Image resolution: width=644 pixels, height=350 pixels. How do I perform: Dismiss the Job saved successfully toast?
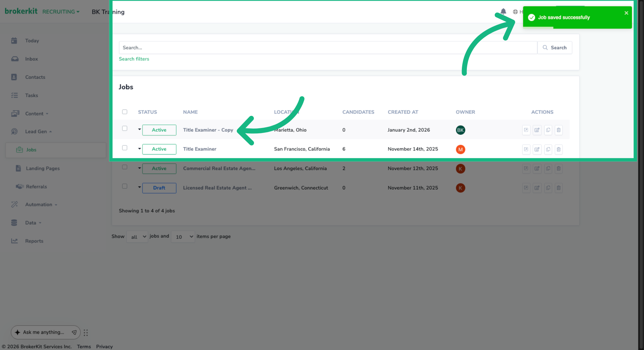tap(626, 13)
